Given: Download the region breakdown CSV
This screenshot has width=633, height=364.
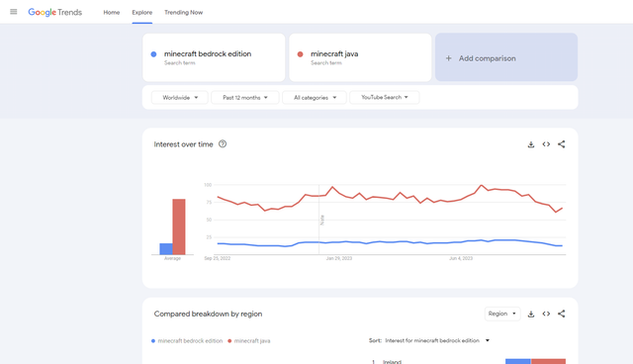Looking at the screenshot, I should pyautogui.click(x=531, y=314).
